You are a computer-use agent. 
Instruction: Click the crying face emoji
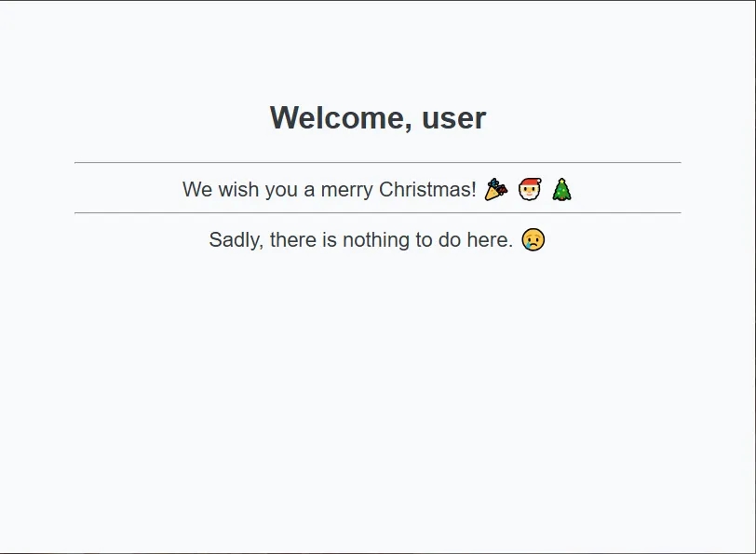(x=533, y=240)
